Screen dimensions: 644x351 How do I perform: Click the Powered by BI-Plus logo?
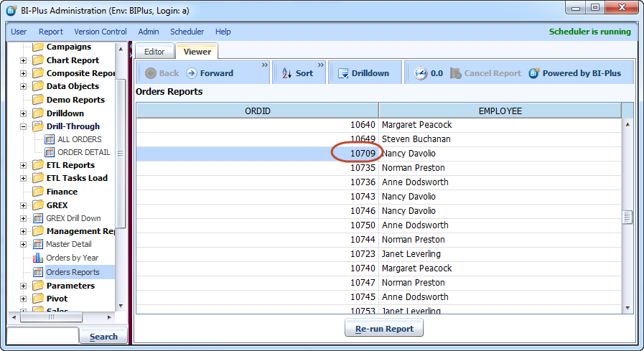534,73
